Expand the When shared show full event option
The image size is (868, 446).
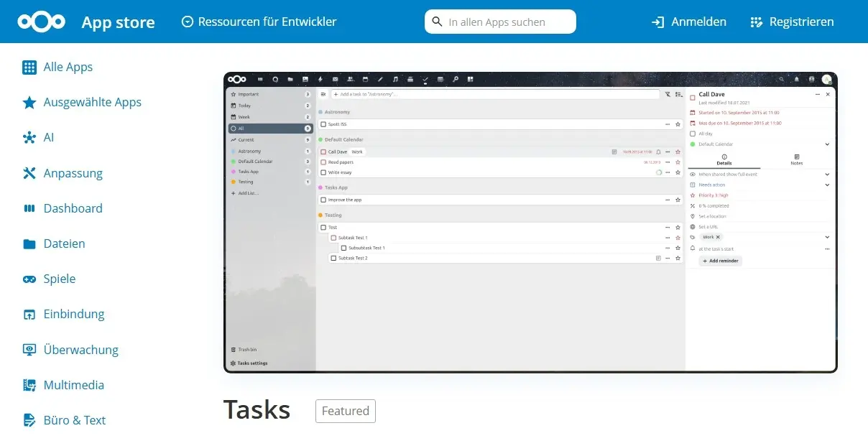pos(827,175)
